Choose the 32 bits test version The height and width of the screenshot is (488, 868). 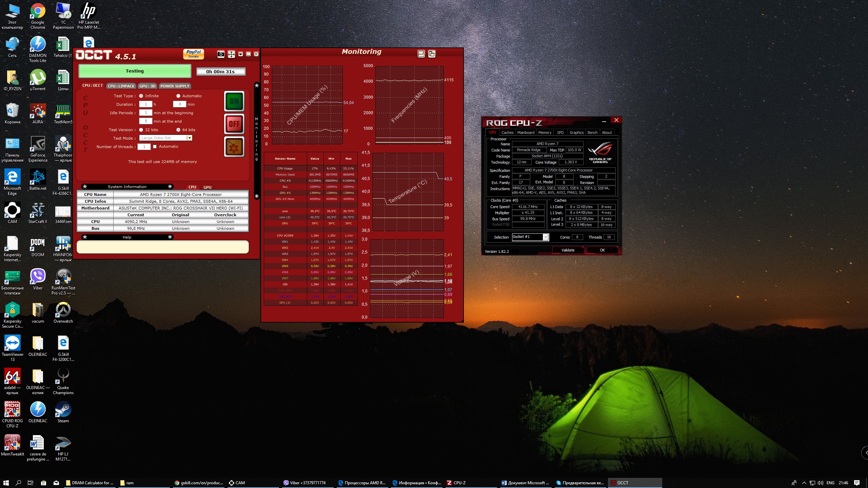(x=141, y=130)
